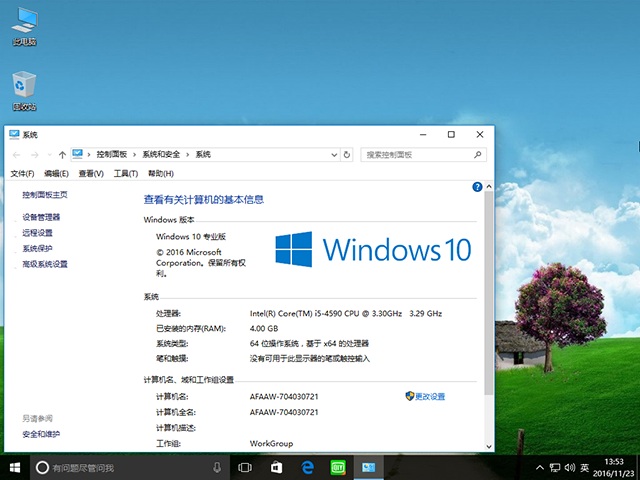Open the Windows Start menu
This screenshot has height=480, width=640.
pos(15,467)
